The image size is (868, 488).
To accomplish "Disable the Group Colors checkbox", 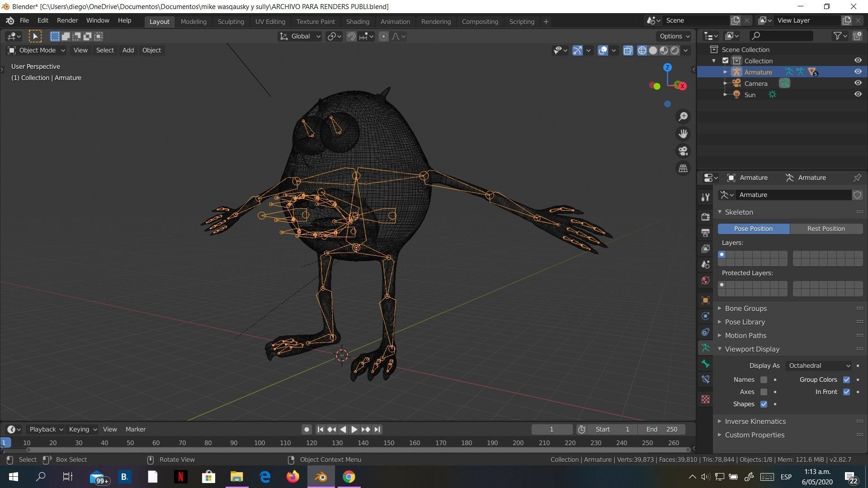I will [846, 380].
